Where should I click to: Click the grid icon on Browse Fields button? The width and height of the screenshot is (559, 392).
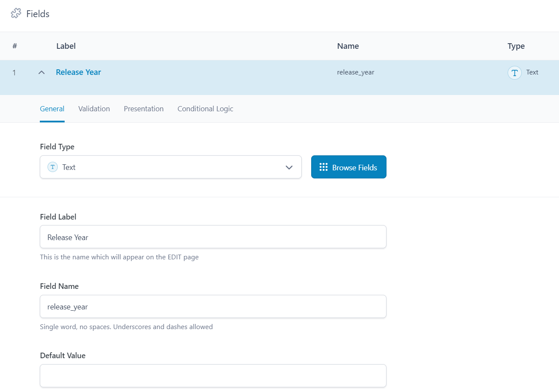(x=324, y=167)
